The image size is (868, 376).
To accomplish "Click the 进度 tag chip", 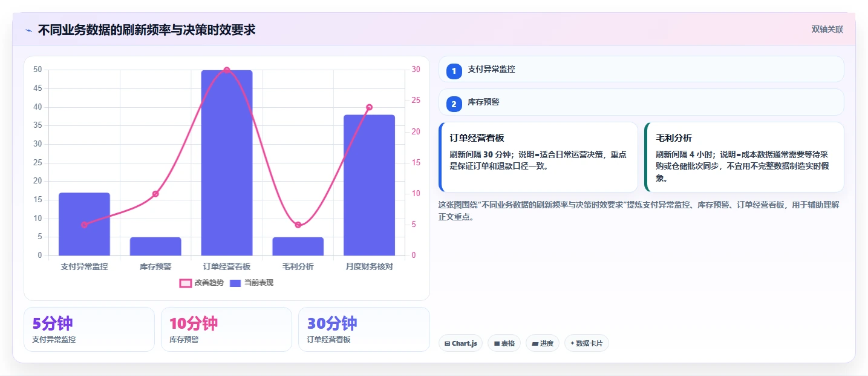I will point(543,343).
